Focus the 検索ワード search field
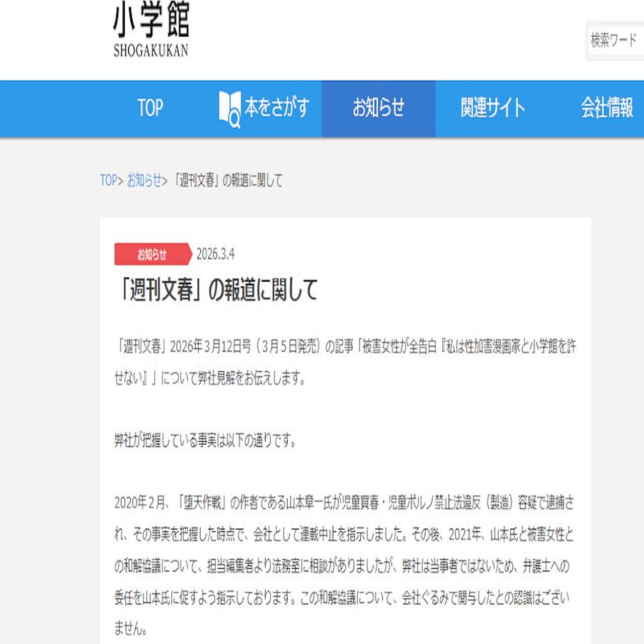The image size is (644, 644). click(615, 40)
